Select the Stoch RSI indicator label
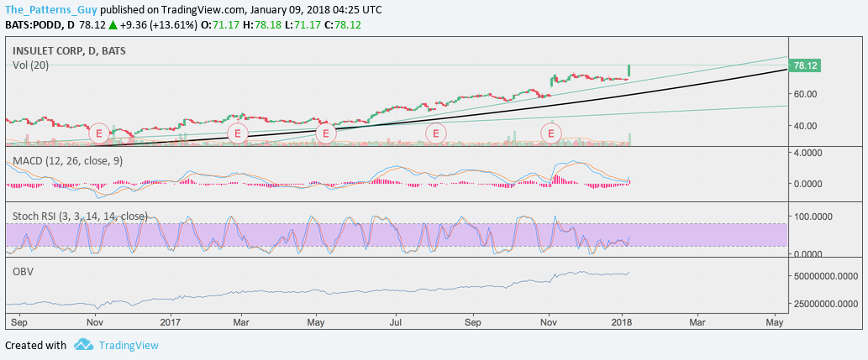Screen dimensions: 868x360 [x=81, y=217]
